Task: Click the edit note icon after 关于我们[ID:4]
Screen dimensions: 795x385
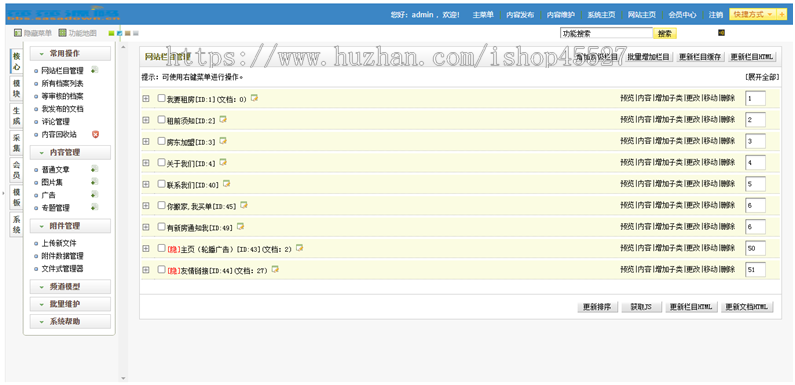Action: [223, 162]
